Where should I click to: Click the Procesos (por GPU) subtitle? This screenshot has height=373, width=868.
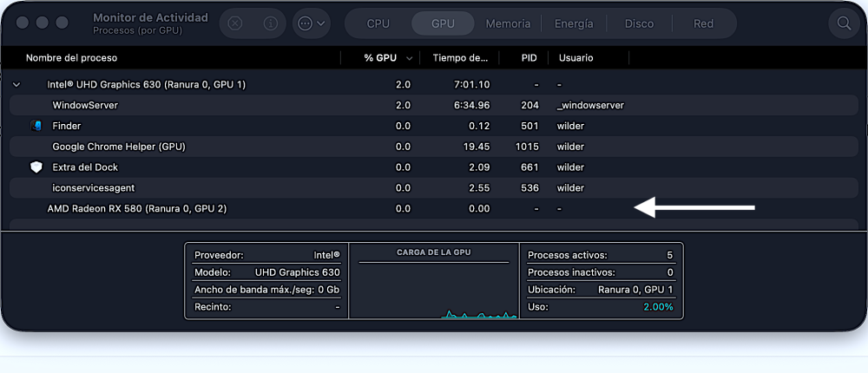pos(137,31)
